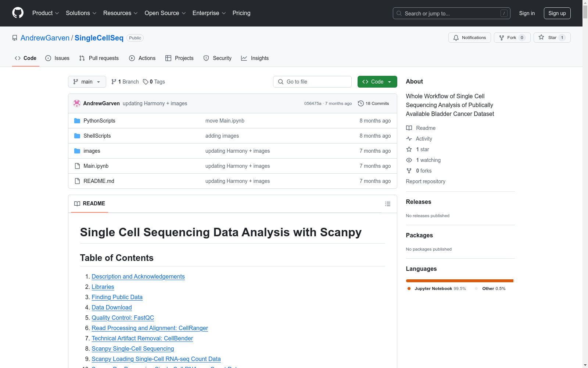
Task: Open the Product dropdown menu
Action: [46, 13]
